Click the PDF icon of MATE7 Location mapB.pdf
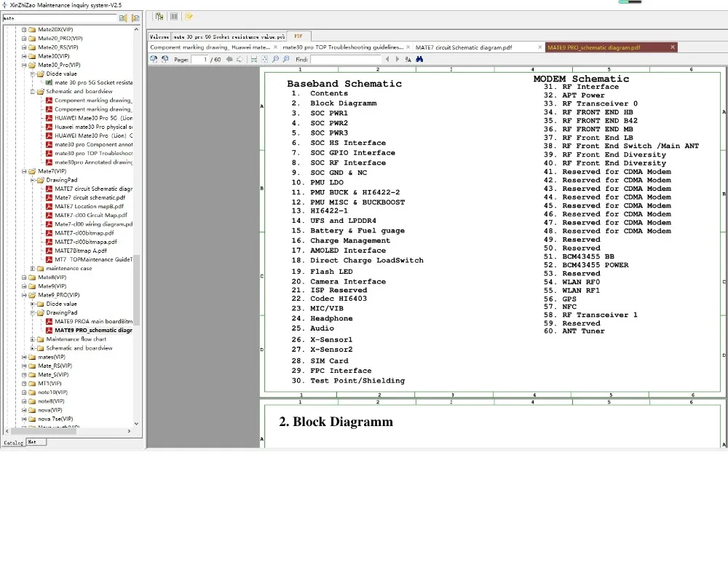This screenshot has height=587, width=728. (x=49, y=207)
